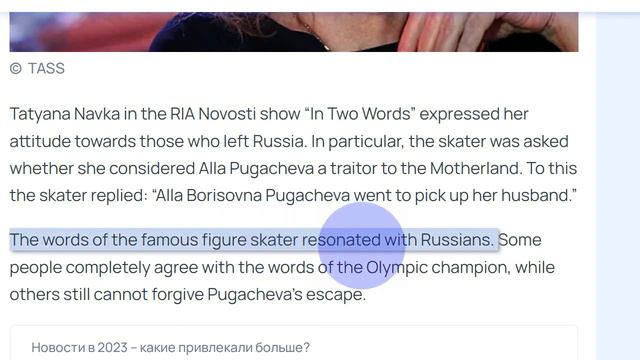The height and width of the screenshot is (360, 640).
Task: Click the word 'Some' after the highlighted sentence
Action: pyautogui.click(x=520, y=240)
